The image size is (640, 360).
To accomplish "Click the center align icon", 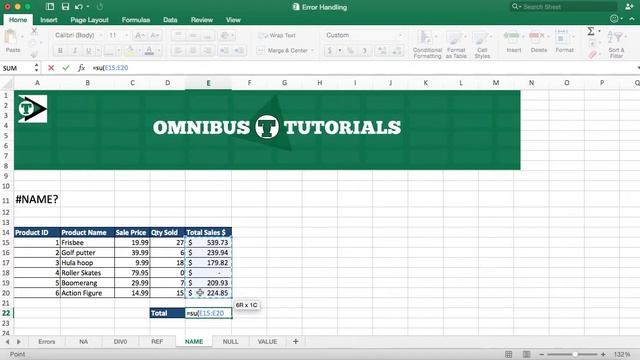I will click(193, 51).
